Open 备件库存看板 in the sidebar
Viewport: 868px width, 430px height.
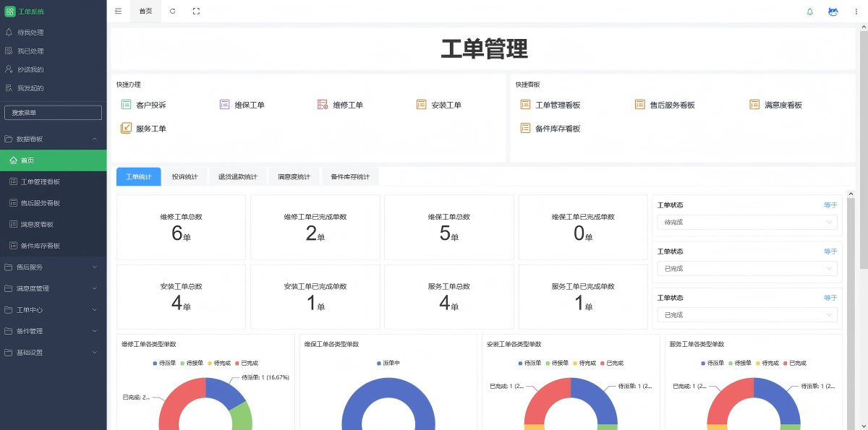54,246
